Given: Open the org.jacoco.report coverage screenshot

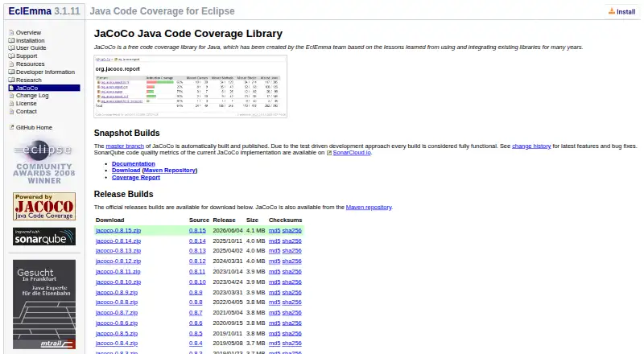Looking at the screenshot, I should coord(190,87).
